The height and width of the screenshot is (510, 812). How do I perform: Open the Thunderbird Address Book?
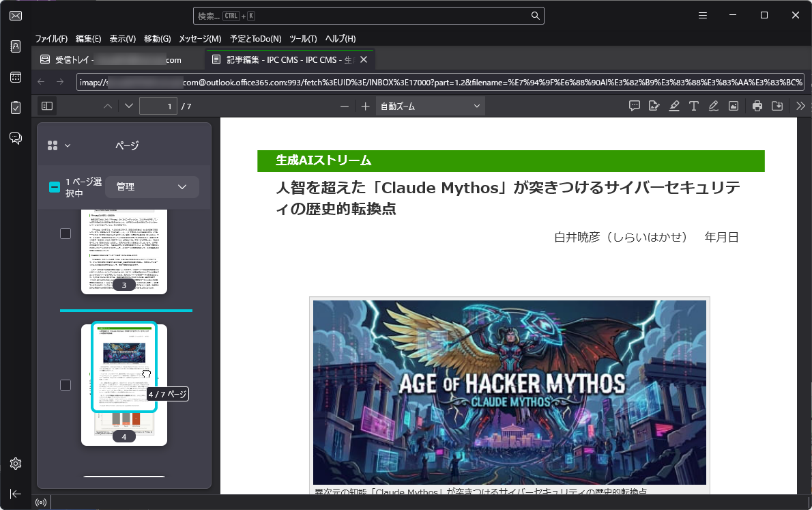pos(15,46)
